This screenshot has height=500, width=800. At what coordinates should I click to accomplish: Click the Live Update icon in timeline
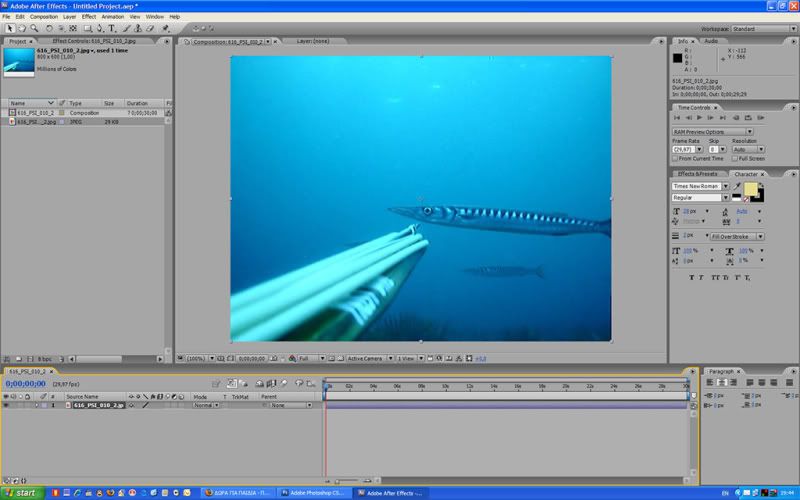pyautogui.click(x=232, y=384)
